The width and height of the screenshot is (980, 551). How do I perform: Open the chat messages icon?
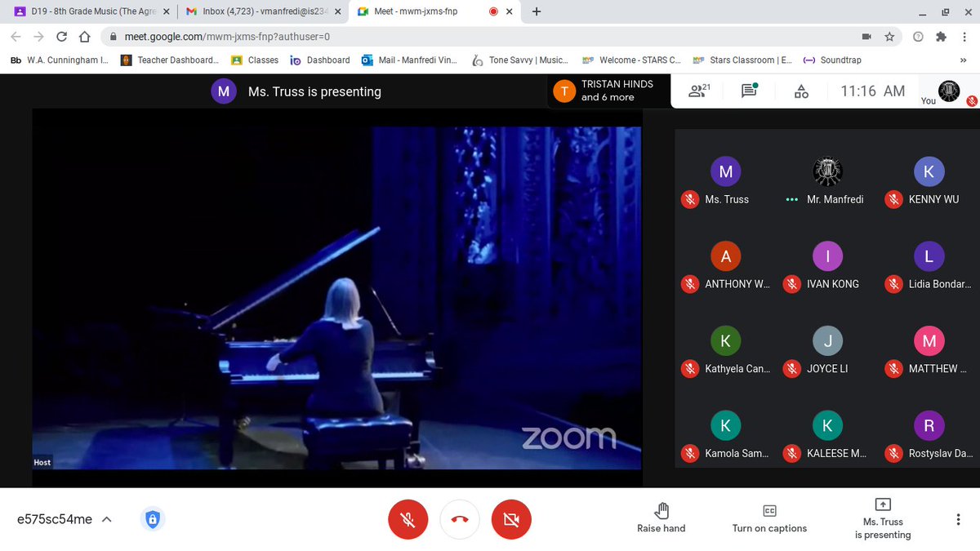point(749,91)
